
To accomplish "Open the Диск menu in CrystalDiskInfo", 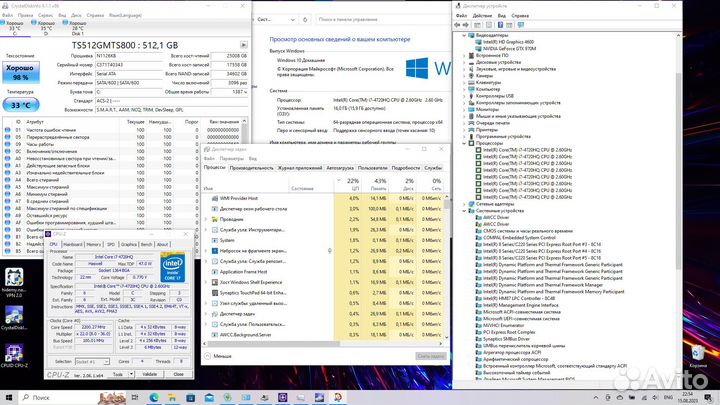I will (76, 15).
